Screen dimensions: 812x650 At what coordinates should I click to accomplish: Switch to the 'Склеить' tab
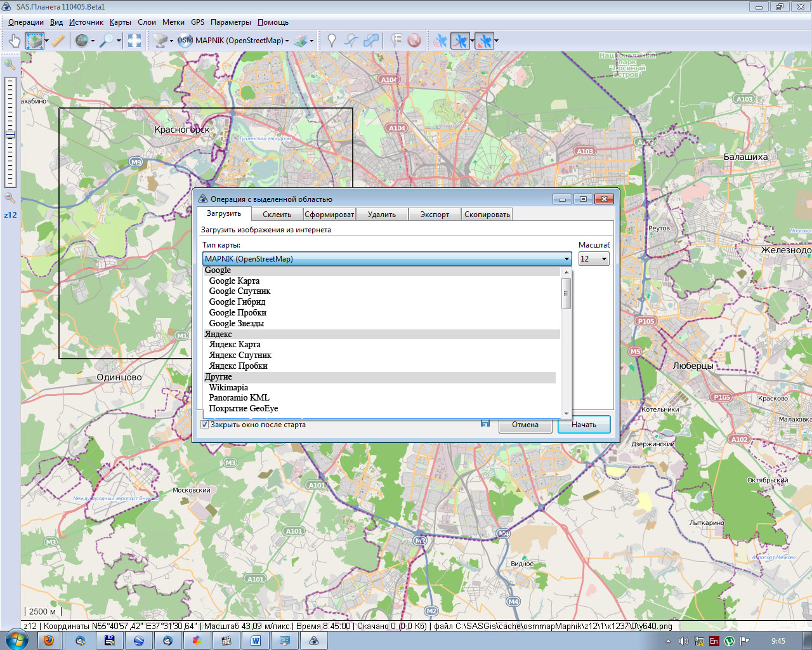click(x=277, y=215)
